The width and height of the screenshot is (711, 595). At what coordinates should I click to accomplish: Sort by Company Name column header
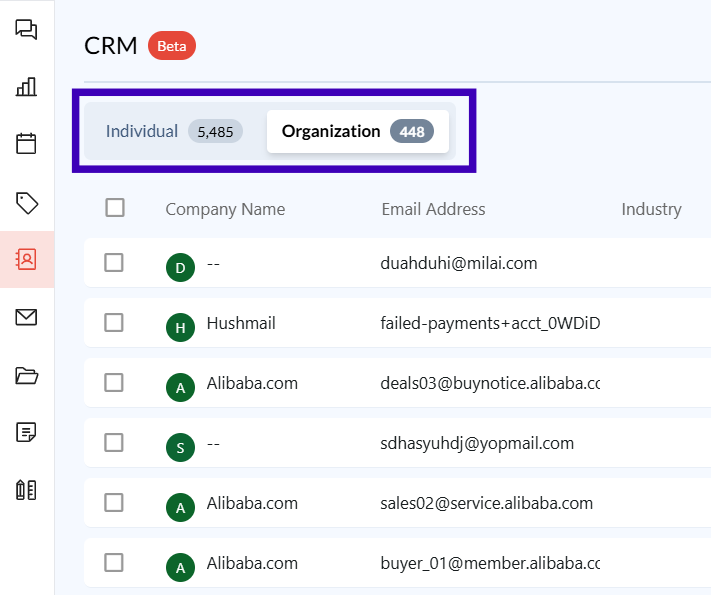(x=225, y=209)
